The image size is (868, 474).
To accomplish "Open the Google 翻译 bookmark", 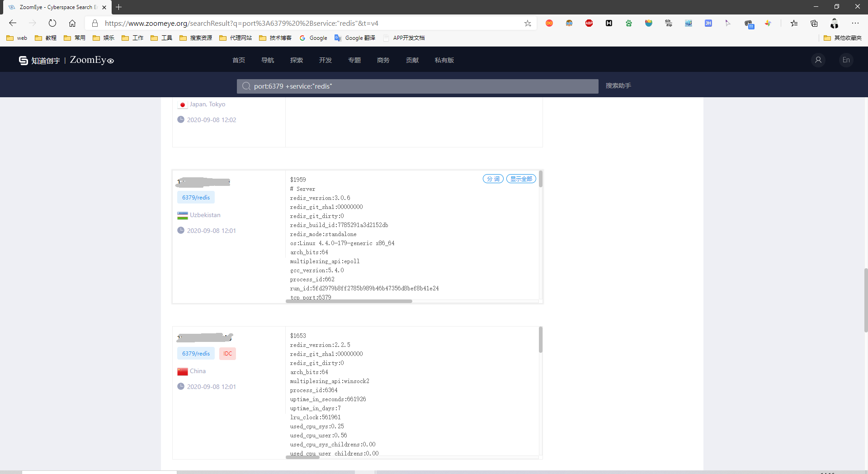I will tap(355, 38).
